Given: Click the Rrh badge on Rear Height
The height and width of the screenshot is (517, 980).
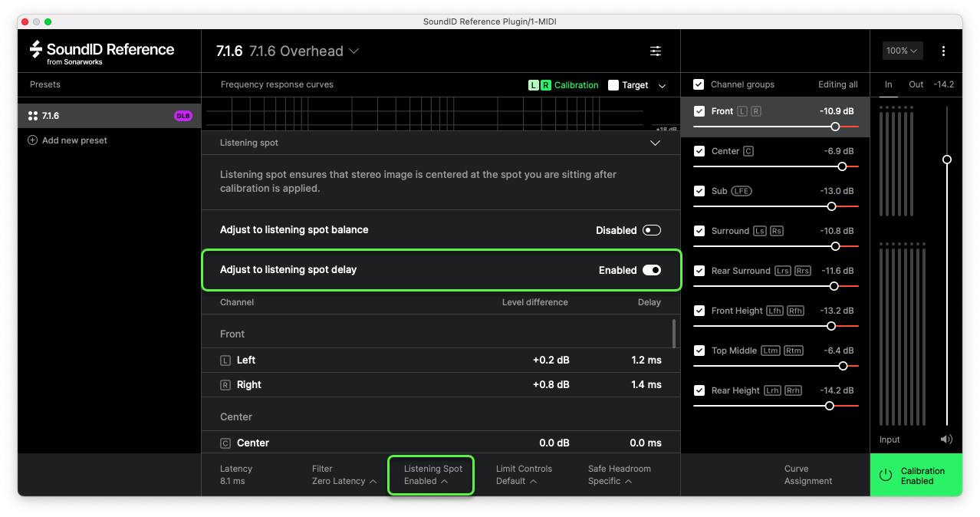Looking at the screenshot, I should tap(793, 390).
